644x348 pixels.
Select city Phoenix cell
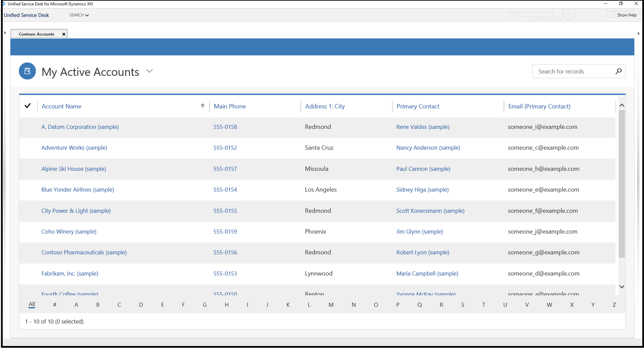tap(316, 232)
